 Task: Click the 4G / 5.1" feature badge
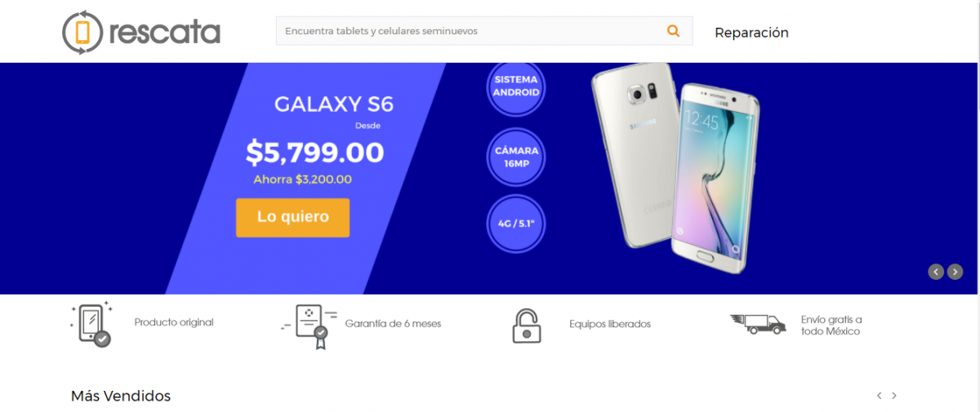[x=515, y=223]
